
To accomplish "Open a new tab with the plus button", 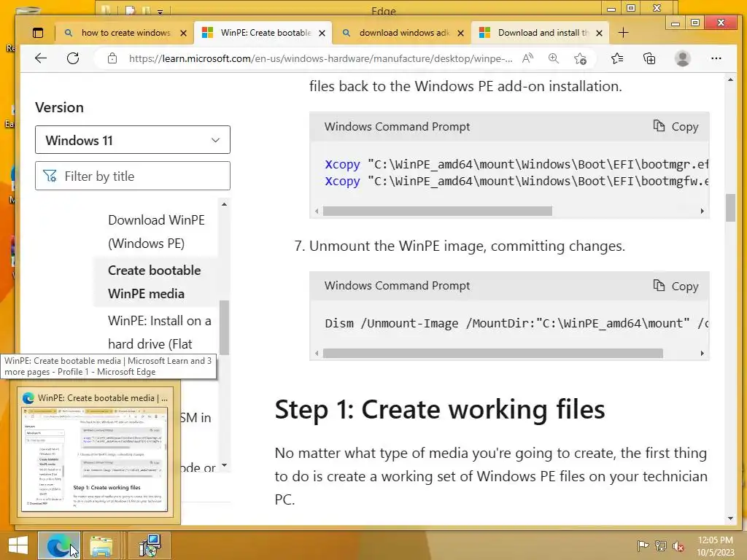I will [x=623, y=33].
